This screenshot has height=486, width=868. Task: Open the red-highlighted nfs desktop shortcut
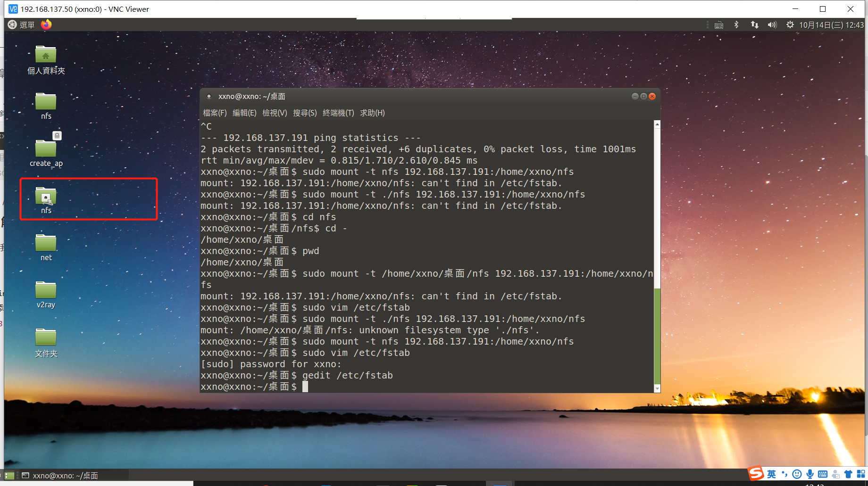(46, 198)
